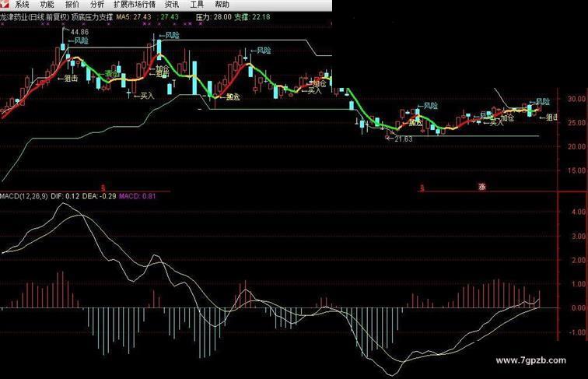588x379 pixels.
Task: Click the MACD(12,26,9) indicator label
Action: pos(24,196)
